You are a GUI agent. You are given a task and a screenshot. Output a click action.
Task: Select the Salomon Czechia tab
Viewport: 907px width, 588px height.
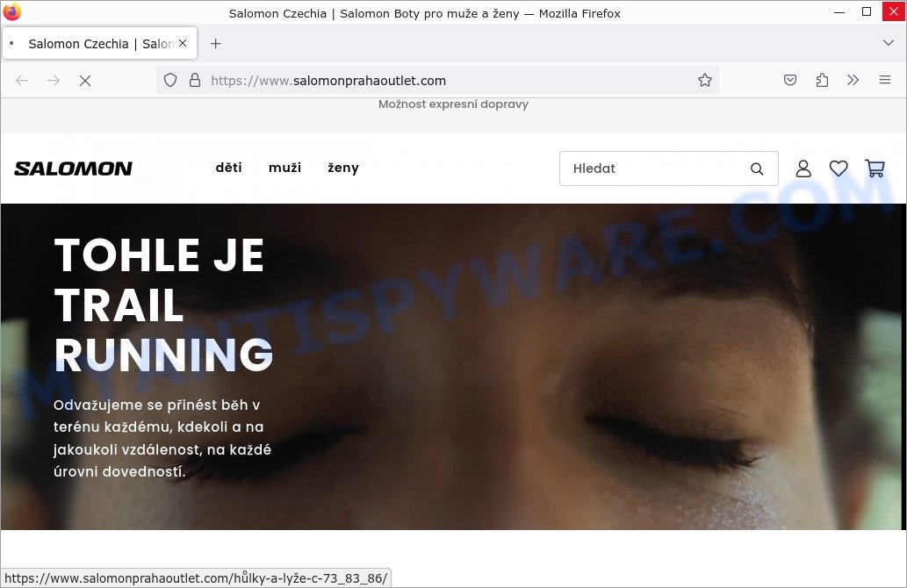pyautogui.click(x=99, y=43)
